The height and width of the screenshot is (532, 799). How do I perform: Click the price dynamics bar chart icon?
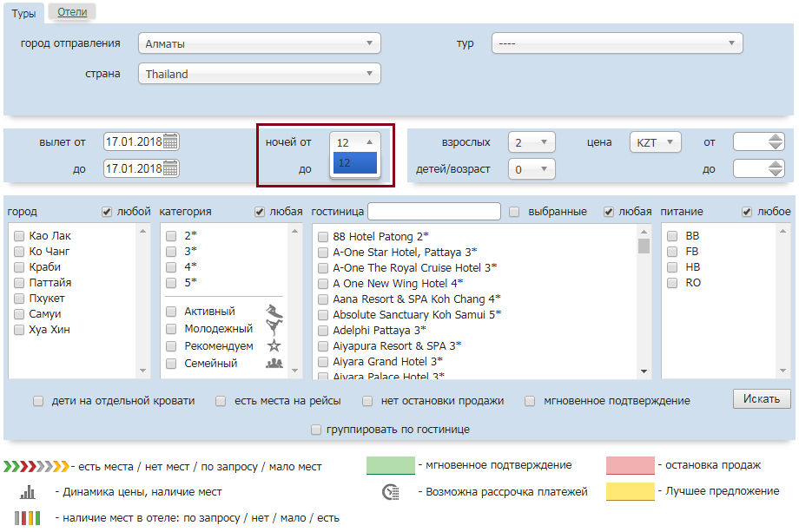pos(29,492)
